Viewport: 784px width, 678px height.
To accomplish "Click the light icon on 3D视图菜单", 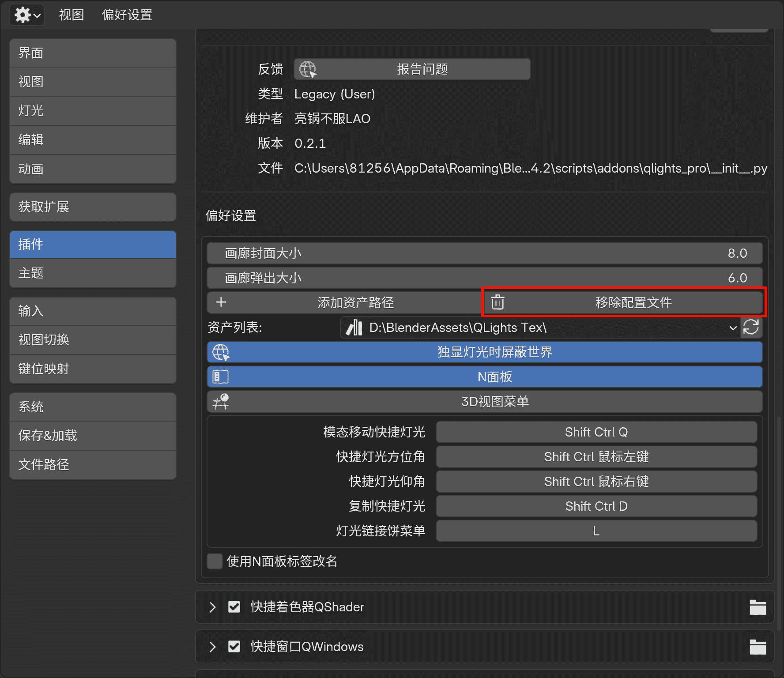I will tap(221, 402).
